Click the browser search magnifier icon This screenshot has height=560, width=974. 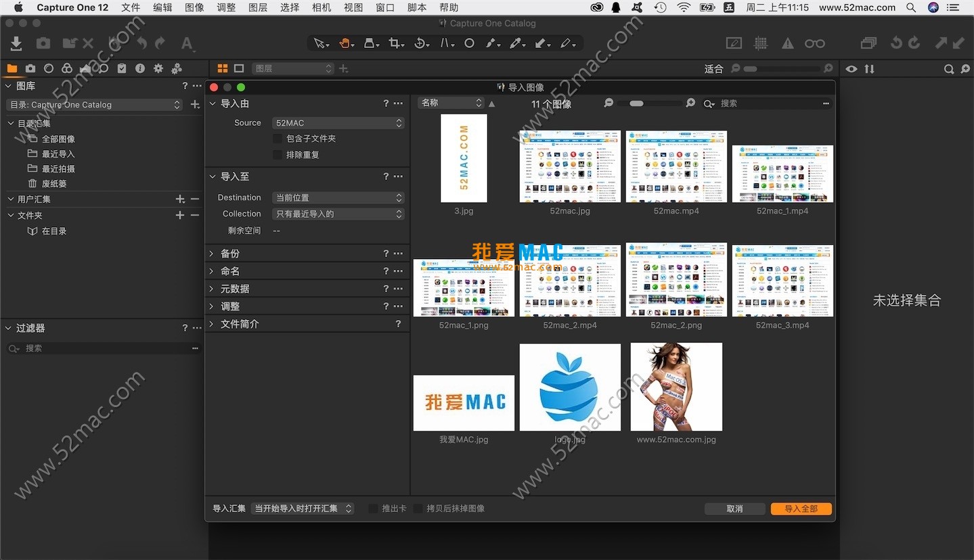point(949,68)
